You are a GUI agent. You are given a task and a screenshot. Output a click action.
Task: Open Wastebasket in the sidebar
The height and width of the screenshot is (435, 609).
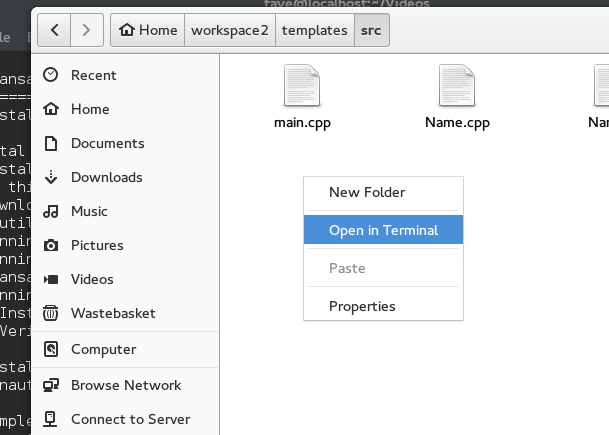(125, 313)
